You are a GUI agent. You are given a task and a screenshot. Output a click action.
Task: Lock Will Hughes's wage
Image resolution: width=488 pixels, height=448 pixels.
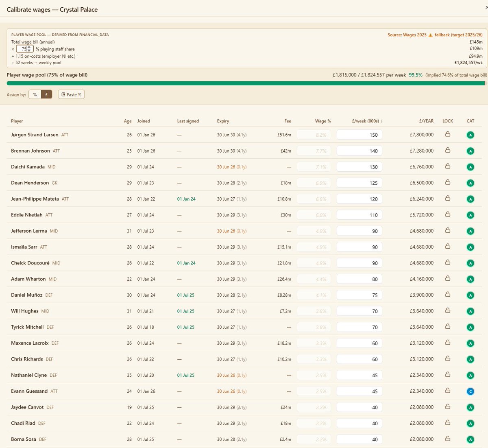click(x=448, y=310)
